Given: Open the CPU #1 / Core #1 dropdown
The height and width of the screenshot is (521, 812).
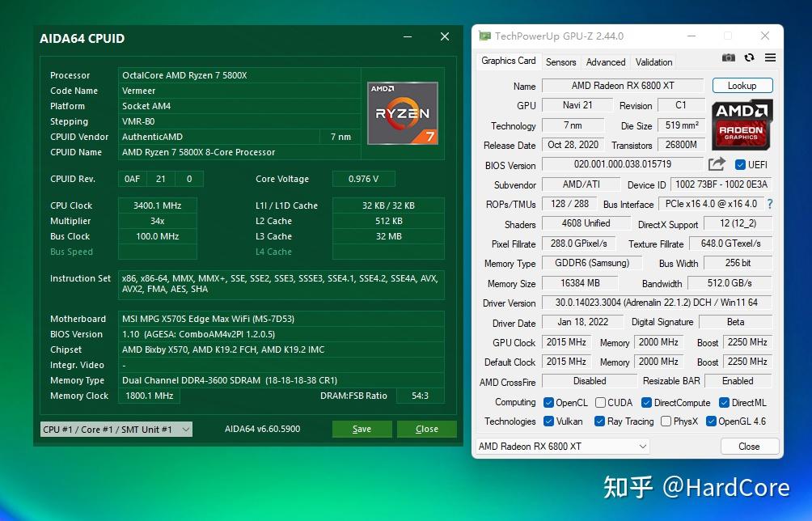Looking at the screenshot, I should coord(116,430).
